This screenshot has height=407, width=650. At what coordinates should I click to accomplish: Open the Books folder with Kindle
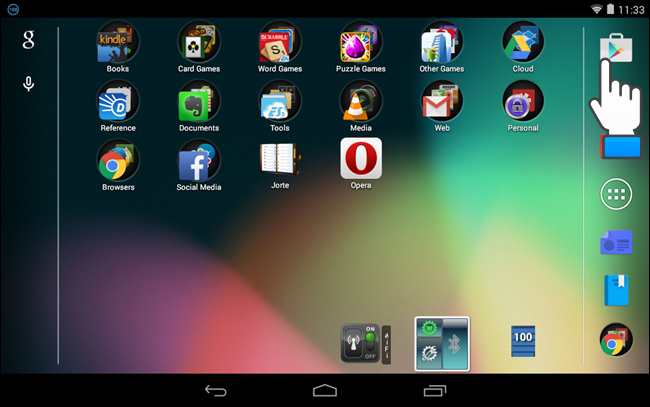(x=118, y=42)
